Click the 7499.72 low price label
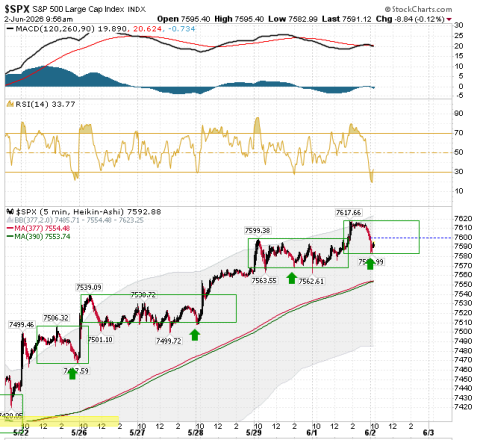 click(169, 341)
